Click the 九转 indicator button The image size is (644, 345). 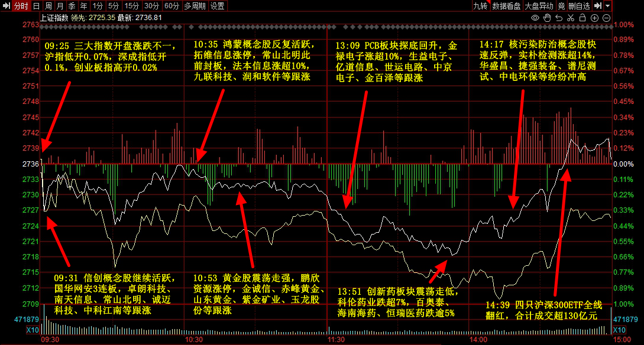pos(480,6)
